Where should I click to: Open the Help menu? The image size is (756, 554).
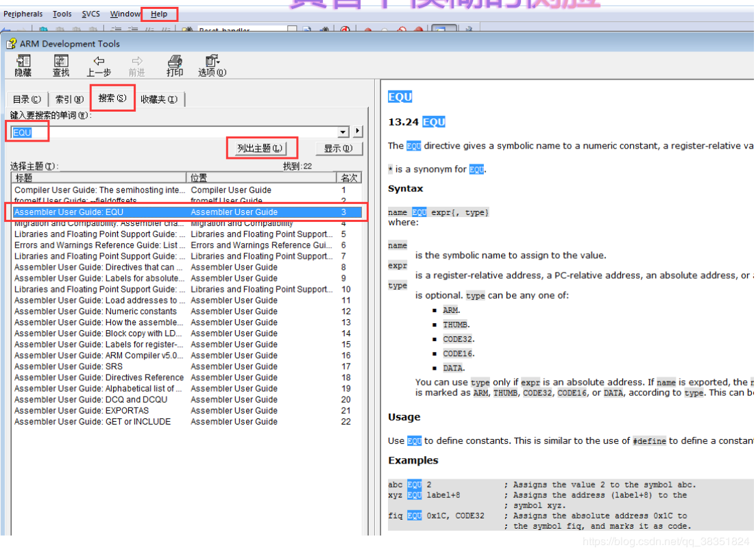point(159,14)
